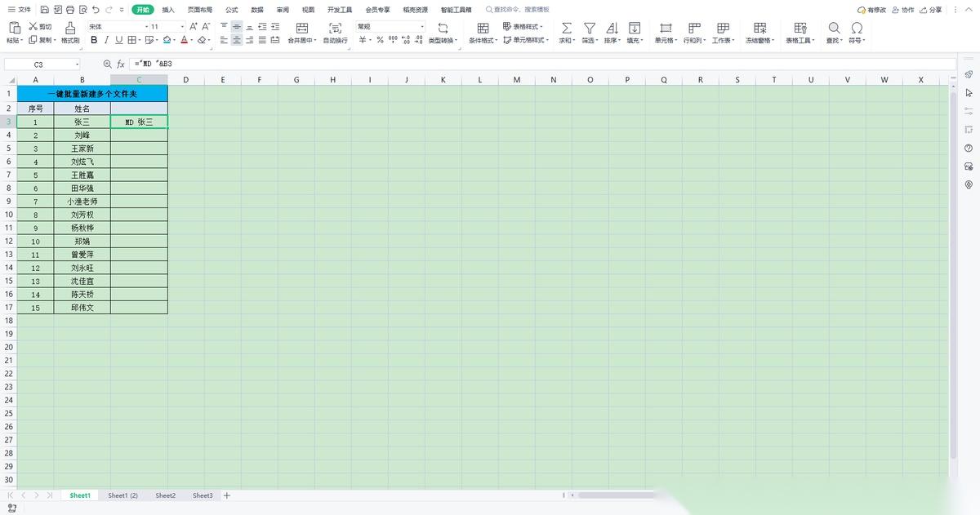
Task: Switch to the 插入 ribbon tab
Action: point(168,10)
